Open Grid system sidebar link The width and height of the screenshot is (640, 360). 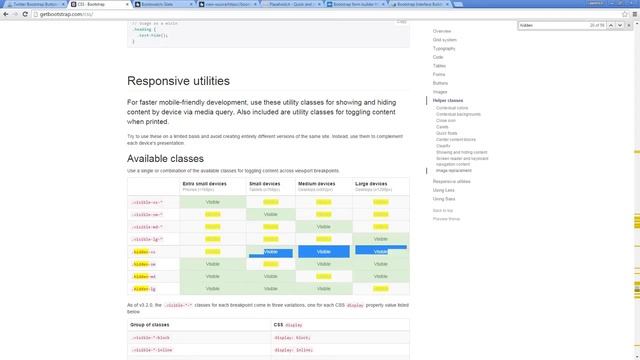pyautogui.click(x=444, y=40)
